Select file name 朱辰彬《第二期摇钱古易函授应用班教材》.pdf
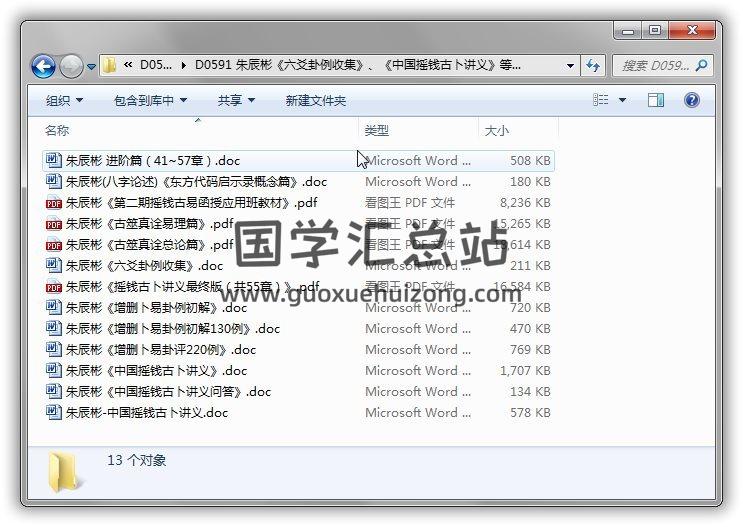743x527 pixels. (x=191, y=203)
